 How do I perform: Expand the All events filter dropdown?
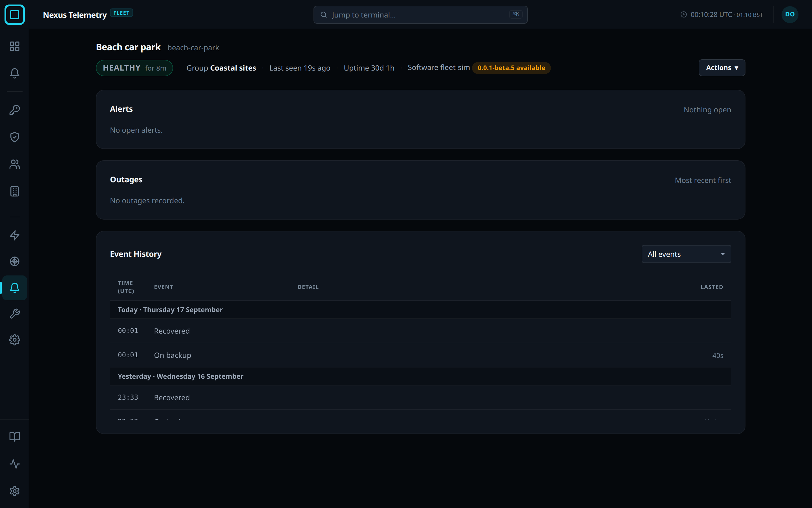click(686, 254)
